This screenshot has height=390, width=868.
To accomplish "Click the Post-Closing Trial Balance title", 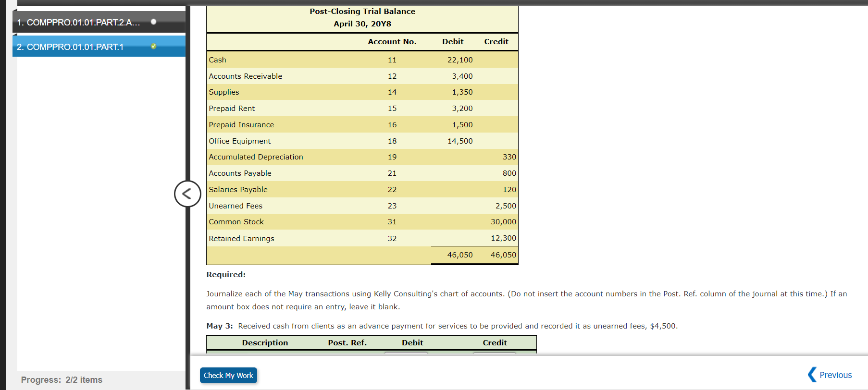I will coord(362,12).
